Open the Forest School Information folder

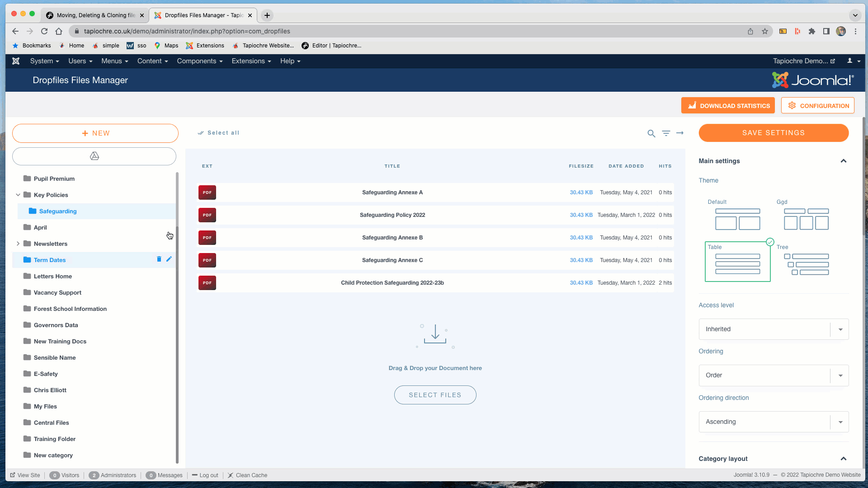pyautogui.click(x=70, y=309)
